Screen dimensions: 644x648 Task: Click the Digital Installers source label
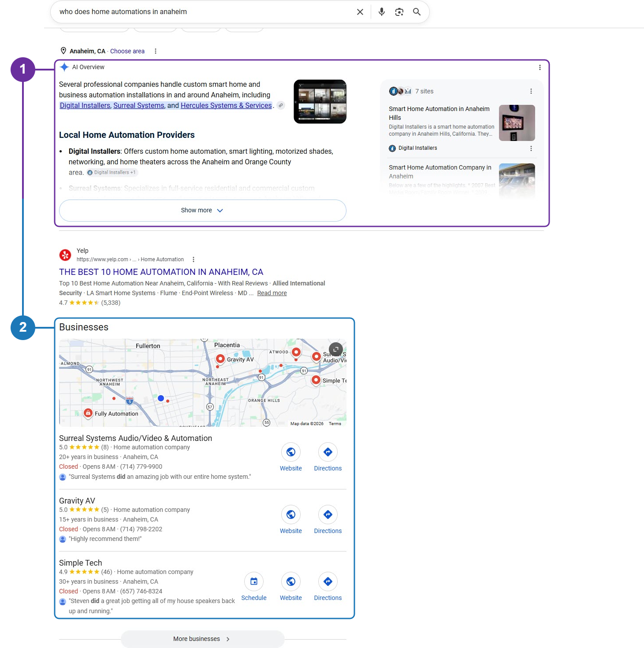[413, 148]
